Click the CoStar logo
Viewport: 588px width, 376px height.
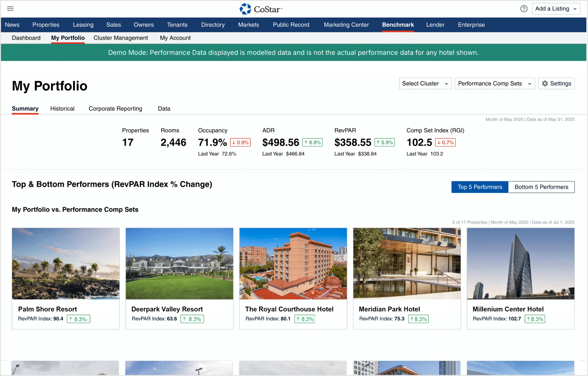(x=261, y=9)
